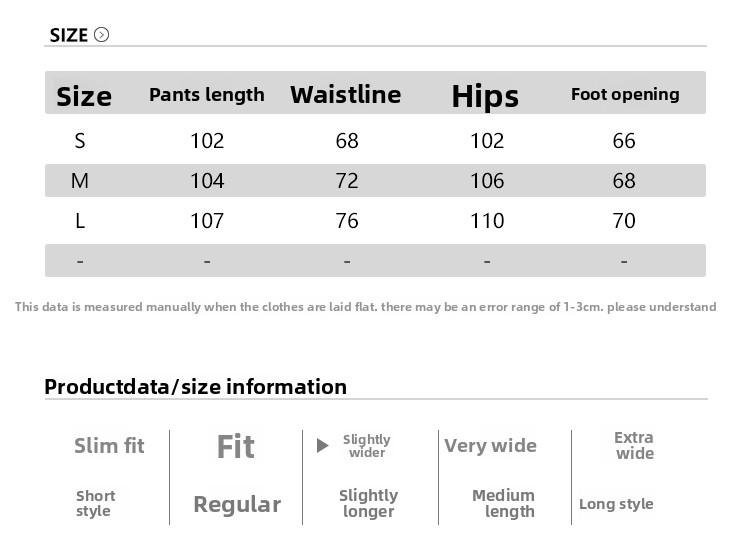The image size is (750, 559).
Task: Click the Foot opening column header
Action: 625,94
